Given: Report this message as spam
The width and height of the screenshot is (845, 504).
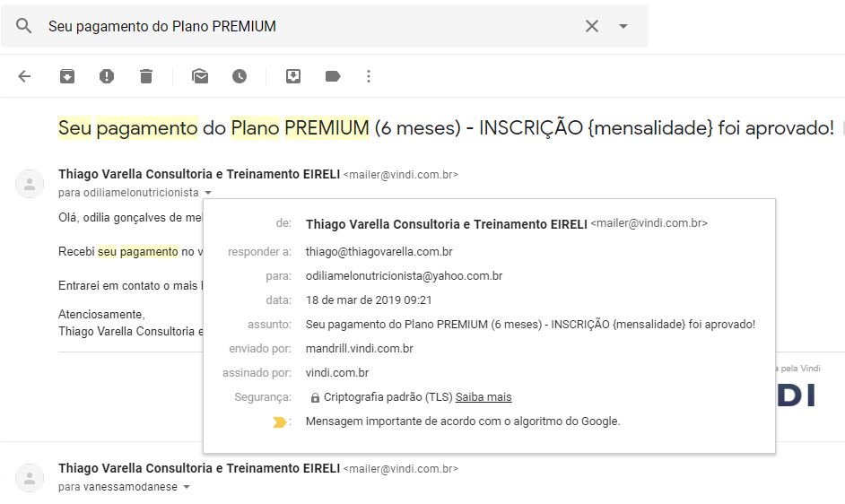Looking at the screenshot, I should coord(107,76).
